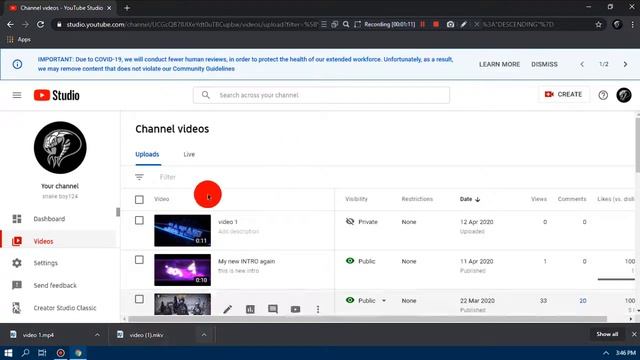Click the Search across your channel field

(x=322, y=95)
